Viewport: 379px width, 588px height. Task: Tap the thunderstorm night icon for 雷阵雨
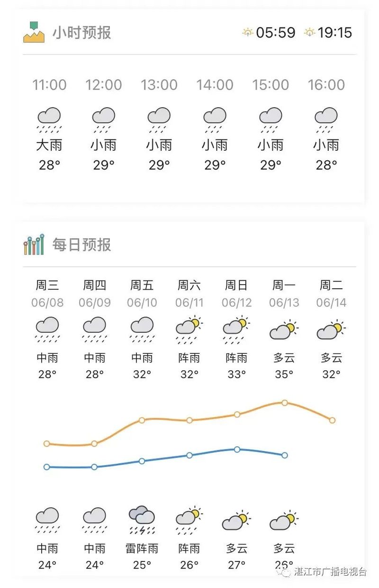click(142, 520)
